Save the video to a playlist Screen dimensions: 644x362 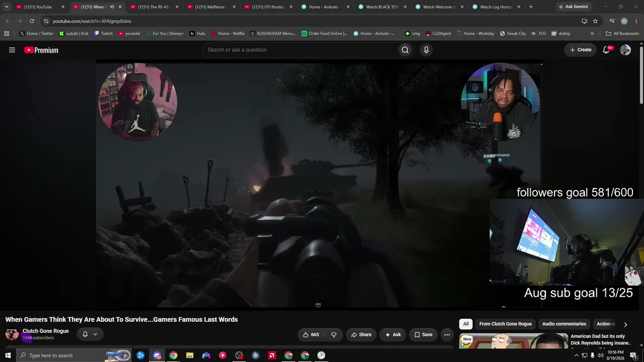[x=423, y=335]
